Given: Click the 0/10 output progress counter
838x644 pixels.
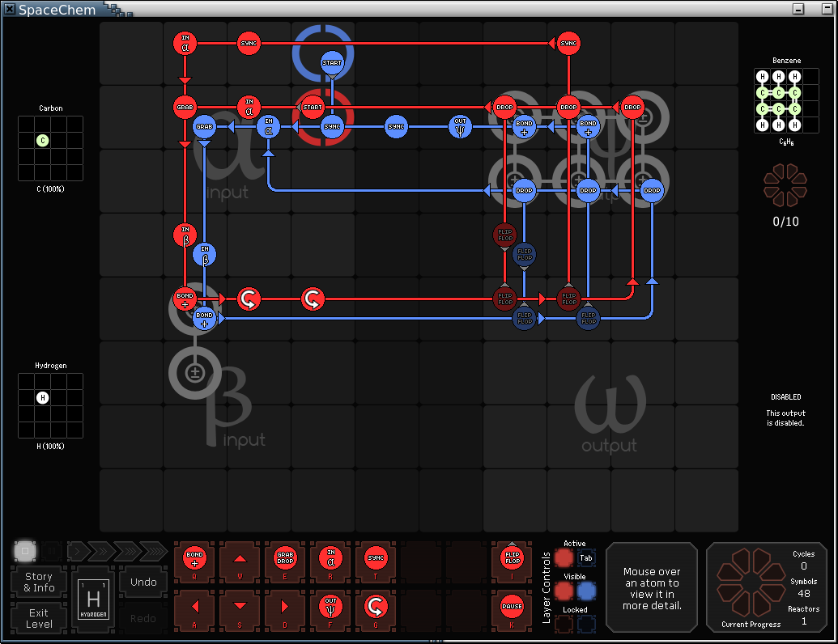Looking at the screenshot, I should 785,222.
